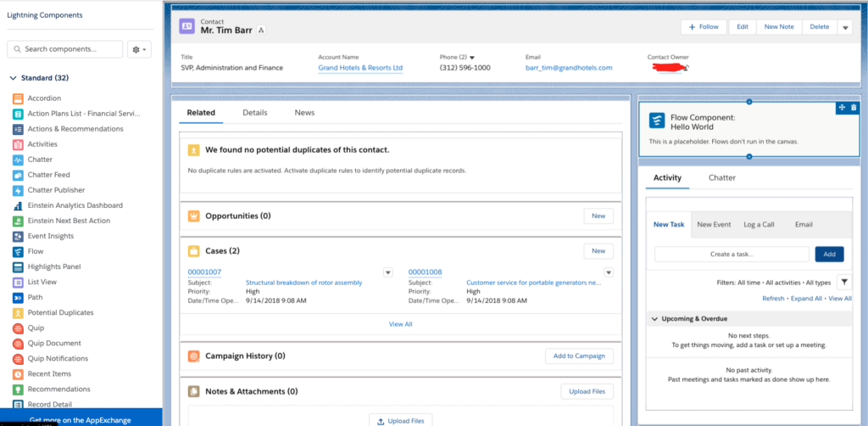This screenshot has width=868, height=426.
Task: Open the dropdown menu for case 00001007
Action: [388, 272]
